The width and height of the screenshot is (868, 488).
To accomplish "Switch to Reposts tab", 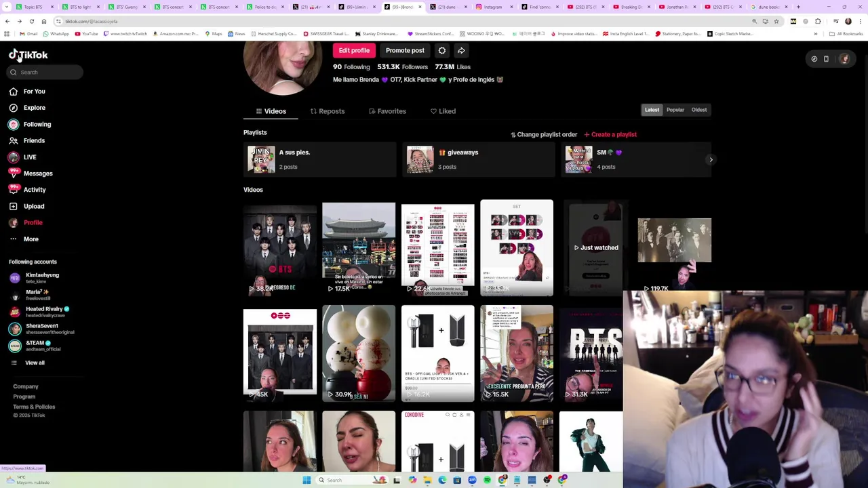I will (x=328, y=111).
